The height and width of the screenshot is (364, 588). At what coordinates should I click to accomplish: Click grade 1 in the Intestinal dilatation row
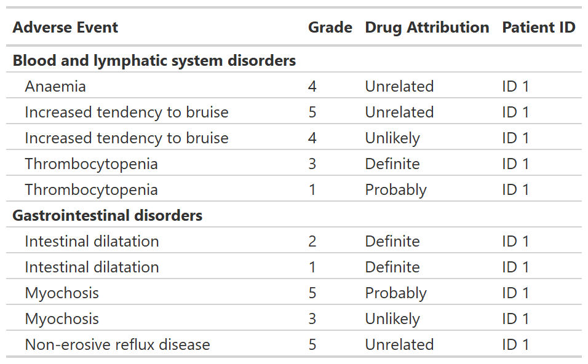click(312, 267)
